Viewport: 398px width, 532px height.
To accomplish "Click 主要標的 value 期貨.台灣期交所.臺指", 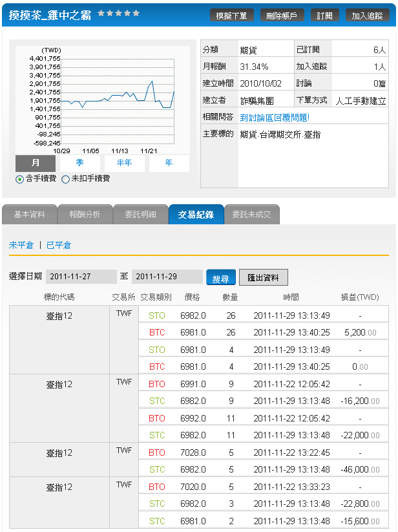I will 280,134.
